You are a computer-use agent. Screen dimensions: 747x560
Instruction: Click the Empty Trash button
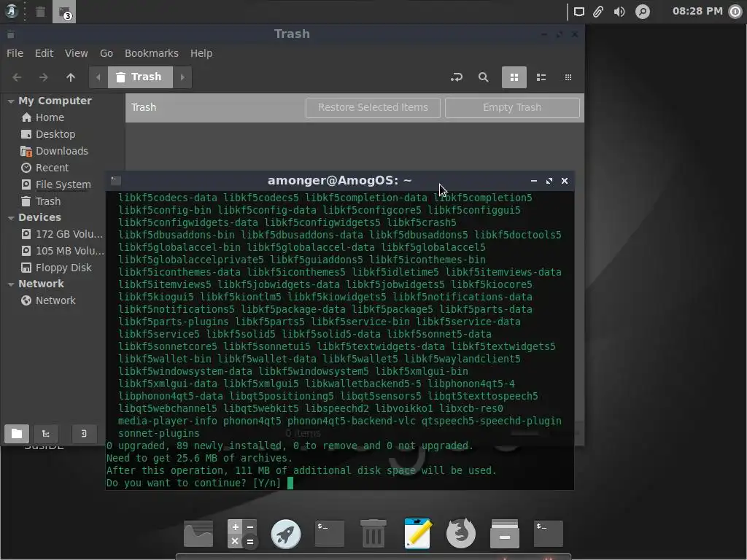pyautogui.click(x=512, y=108)
